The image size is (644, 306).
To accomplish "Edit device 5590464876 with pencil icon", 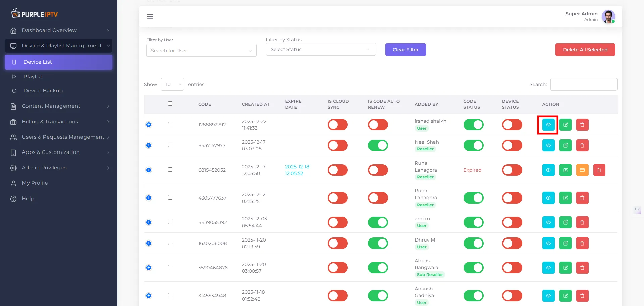I will [x=566, y=268].
